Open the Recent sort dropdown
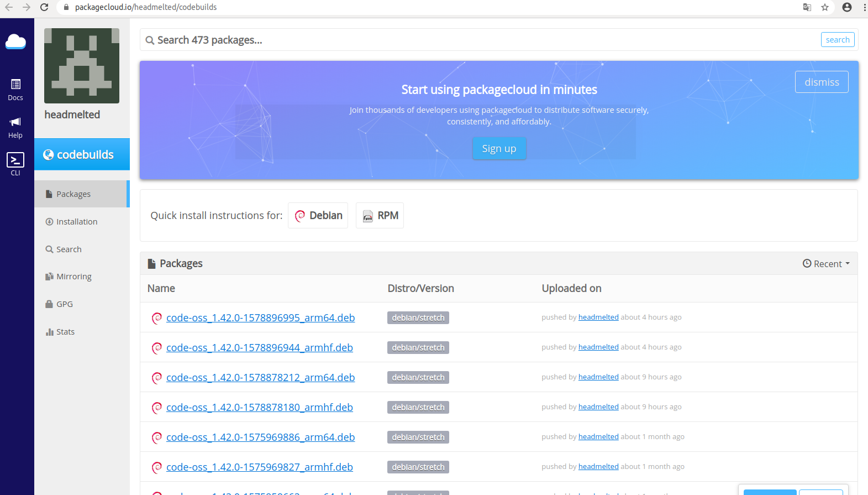This screenshot has height=495, width=868. [826, 264]
